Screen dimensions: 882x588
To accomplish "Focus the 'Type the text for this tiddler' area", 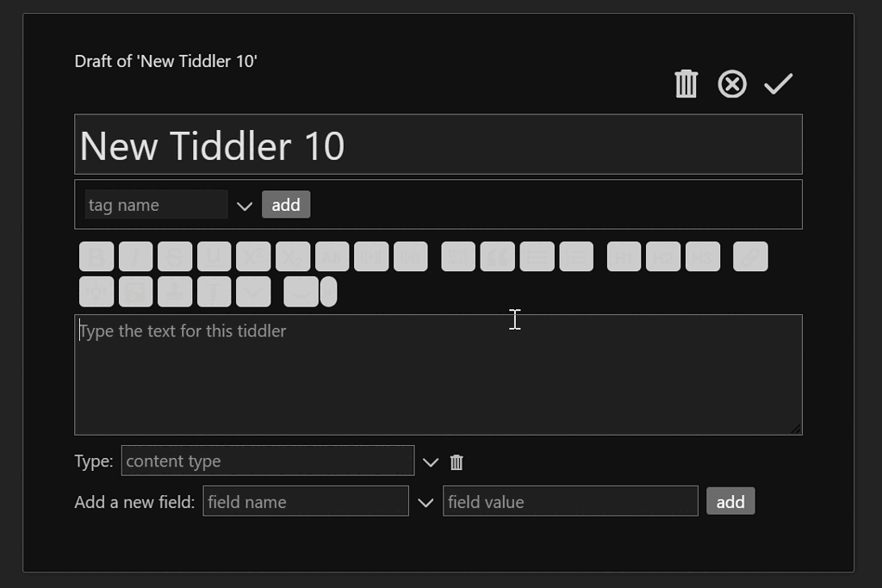I will click(x=438, y=375).
